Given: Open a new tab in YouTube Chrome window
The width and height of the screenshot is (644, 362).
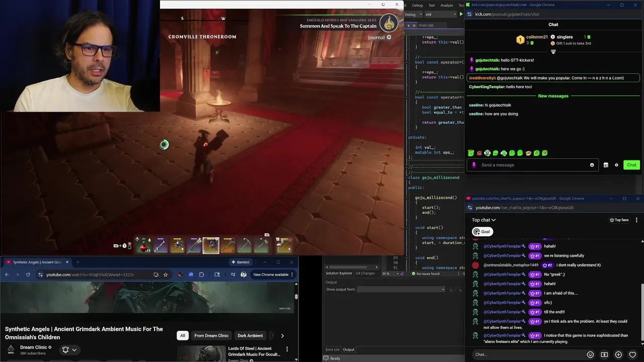Looking at the screenshot, I should (77, 262).
